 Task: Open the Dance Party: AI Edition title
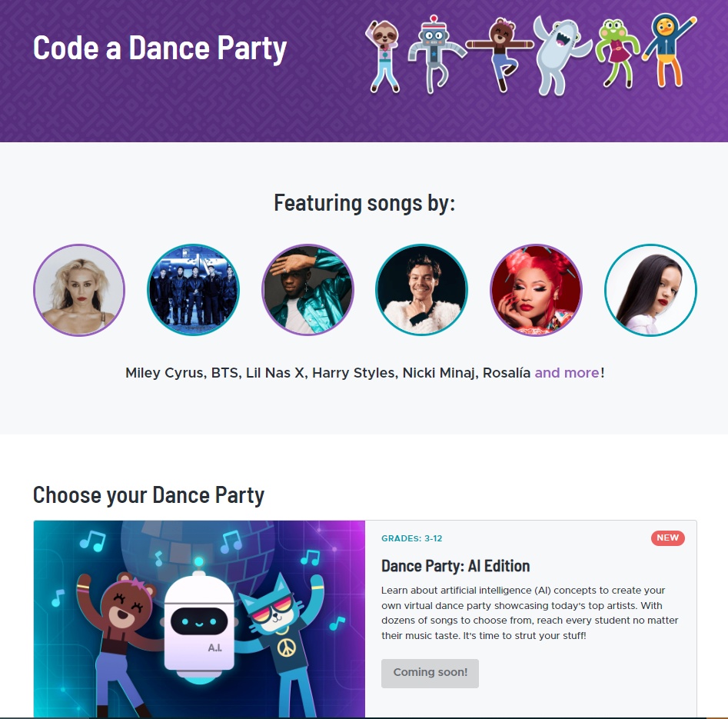[x=455, y=566]
